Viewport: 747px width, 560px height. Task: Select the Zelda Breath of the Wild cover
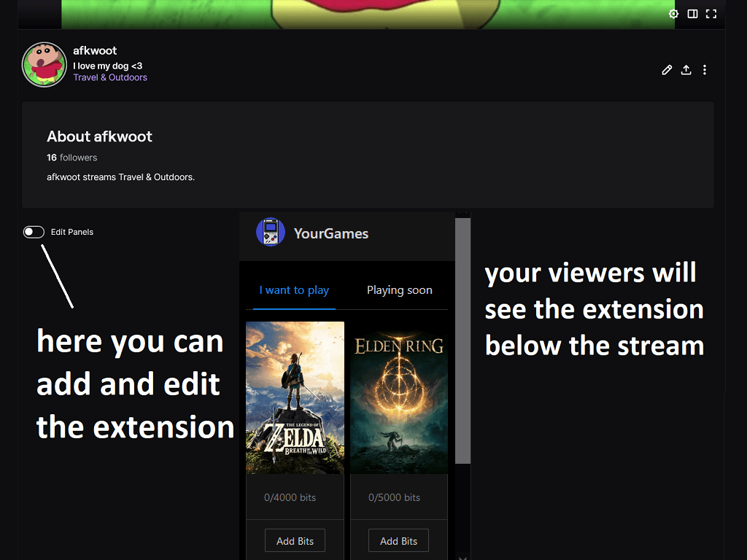pyautogui.click(x=295, y=397)
